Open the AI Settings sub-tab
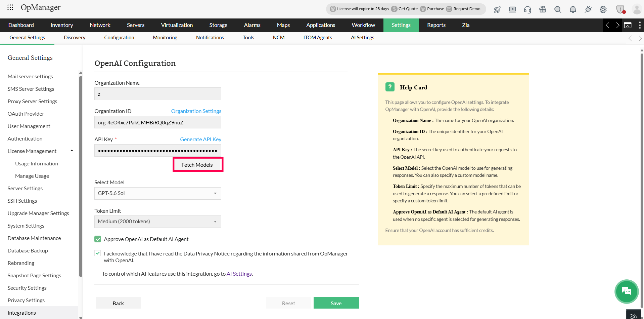The width and height of the screenshot is (644, 319). [362, 38]
